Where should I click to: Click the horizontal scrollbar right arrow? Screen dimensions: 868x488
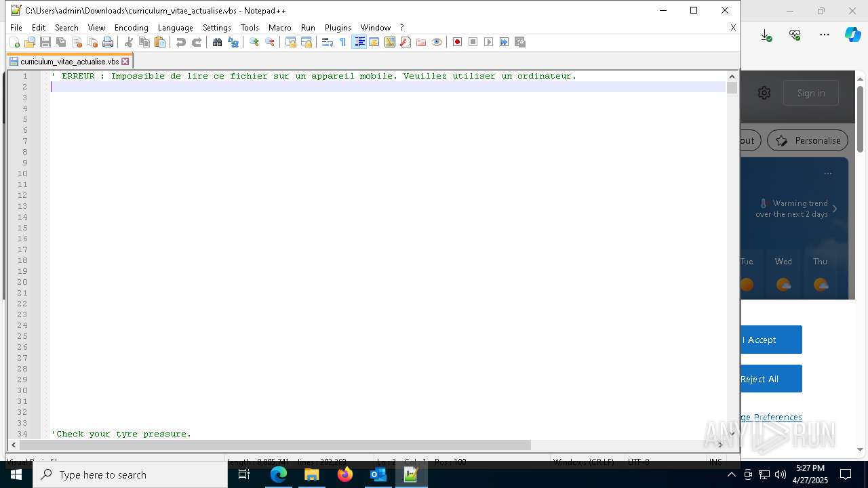tap(721, 445)
